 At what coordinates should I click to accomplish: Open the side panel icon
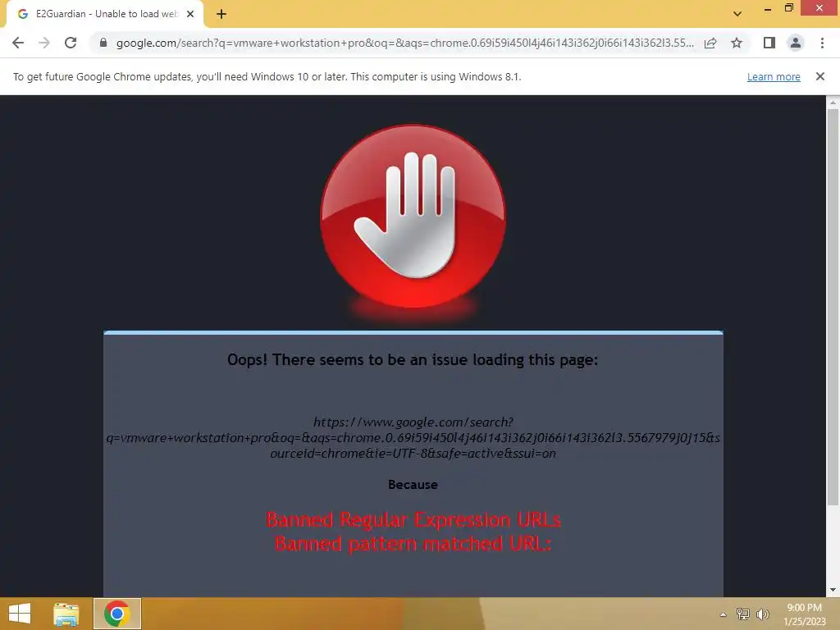click(x=769, y=43)
